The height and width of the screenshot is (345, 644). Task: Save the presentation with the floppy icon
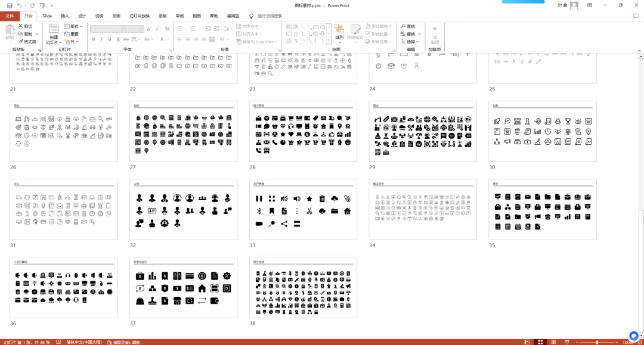(10, 6)
